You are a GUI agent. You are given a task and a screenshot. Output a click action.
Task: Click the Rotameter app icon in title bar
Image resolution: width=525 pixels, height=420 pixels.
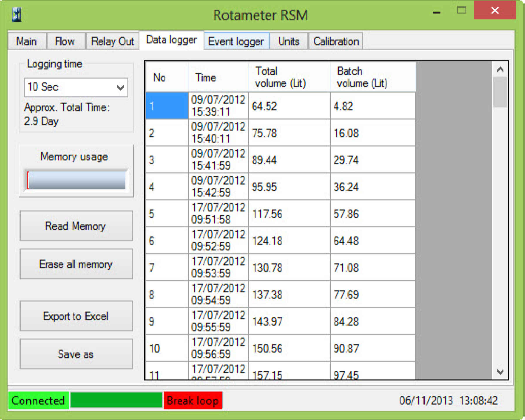[x=17, y=15]
